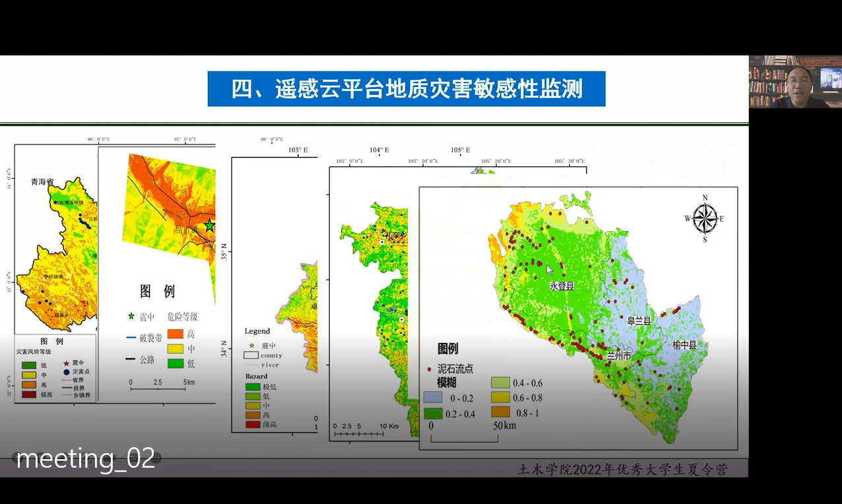Screen dimensions: 842x504
Task: Pick the orange 0.8 - 1 legend swatch
Action: [x=501, y=412]
